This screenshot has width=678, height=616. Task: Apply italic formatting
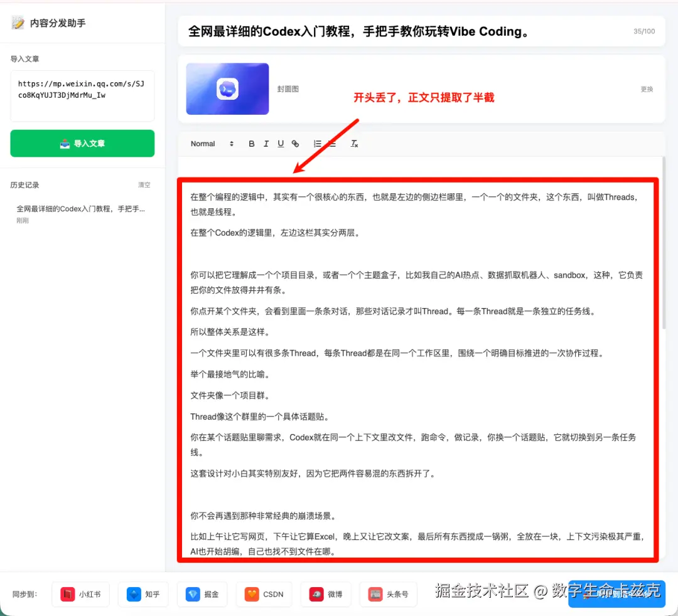266,144
